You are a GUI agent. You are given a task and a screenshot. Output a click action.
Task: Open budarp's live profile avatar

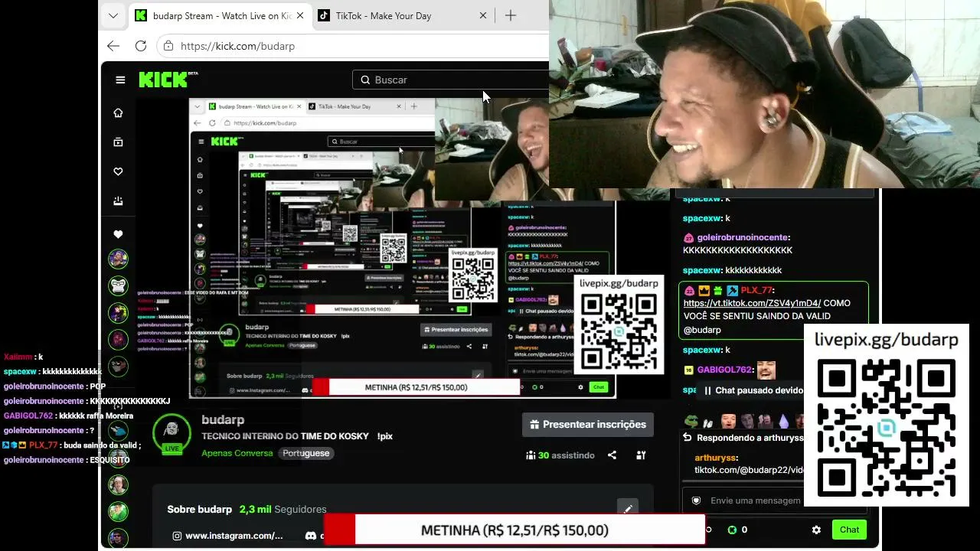pos(171,432)
